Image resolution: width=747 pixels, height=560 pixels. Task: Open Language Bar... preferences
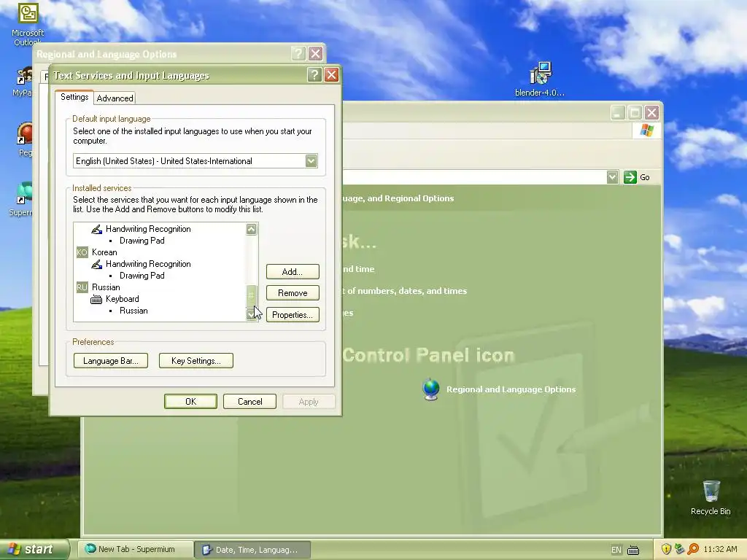pos(111,361)
